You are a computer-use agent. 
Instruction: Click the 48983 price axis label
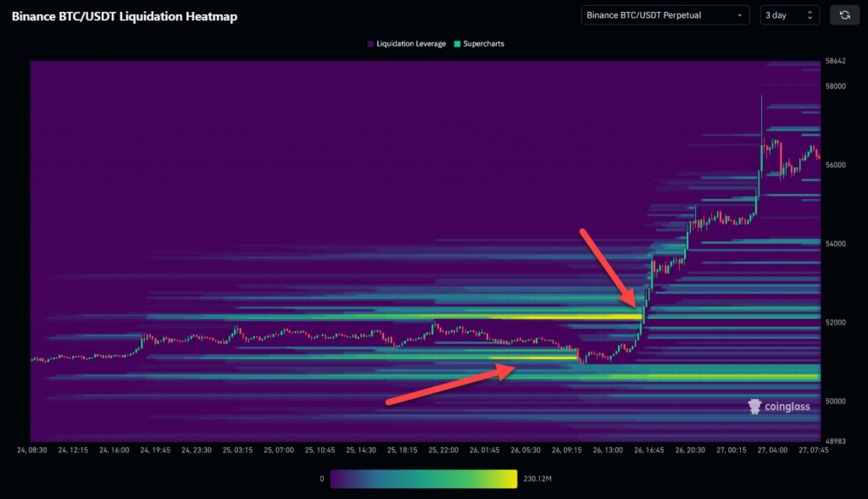[x=835, y=441]
